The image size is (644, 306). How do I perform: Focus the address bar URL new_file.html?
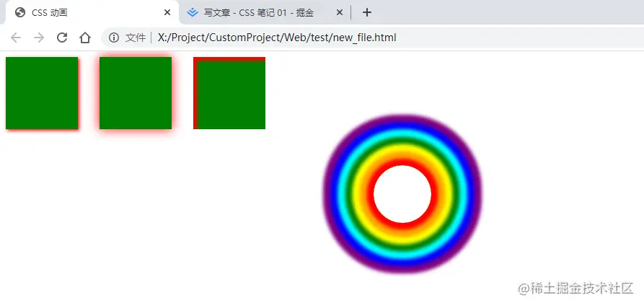(x=277, y=38)
